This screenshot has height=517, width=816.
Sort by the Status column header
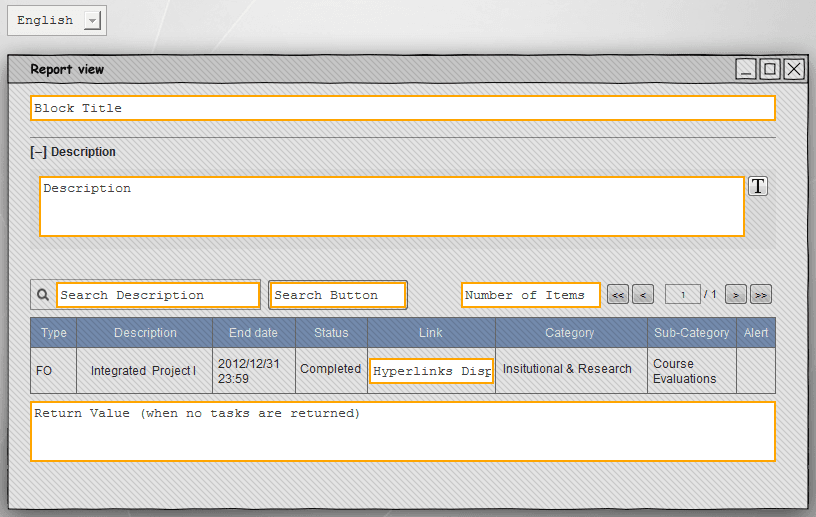332,333
